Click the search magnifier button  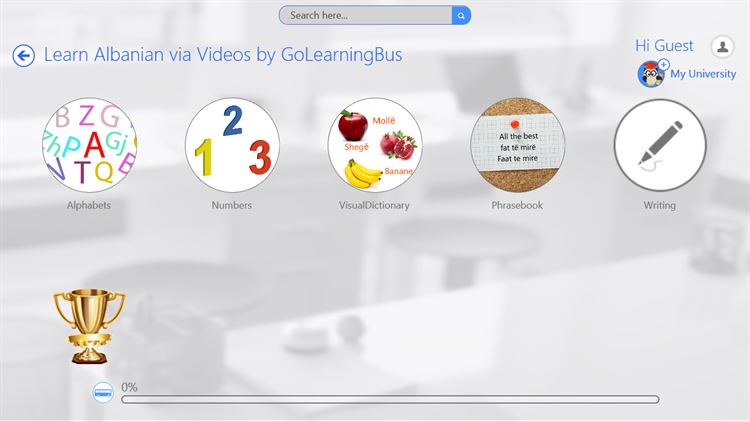point(461,15)
